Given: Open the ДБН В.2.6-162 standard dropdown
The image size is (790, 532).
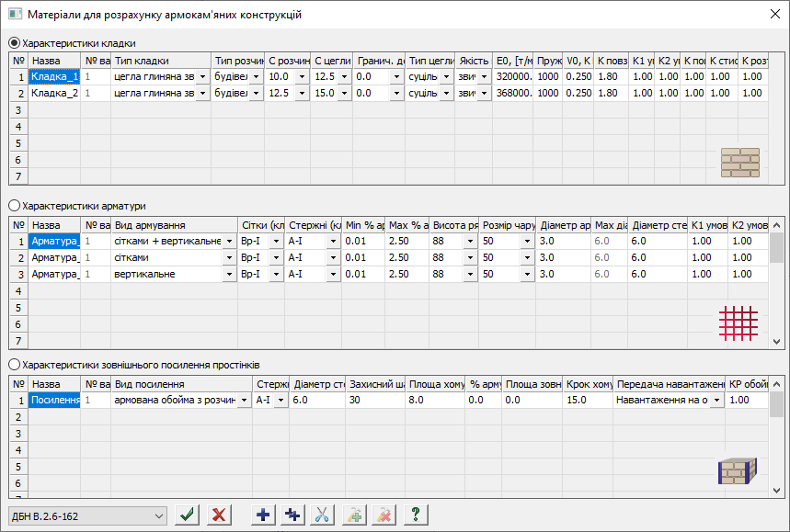Looking at the screenshot, I should (87, 515).
